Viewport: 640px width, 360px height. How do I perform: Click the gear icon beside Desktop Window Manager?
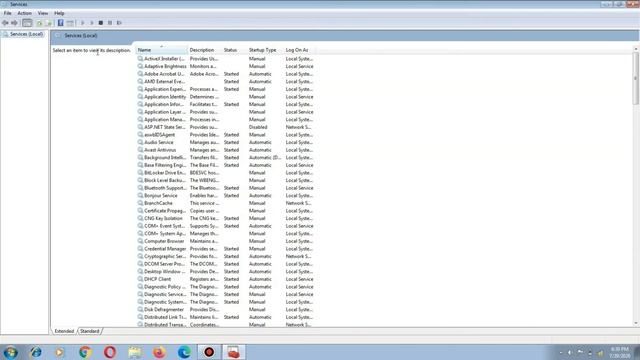[140, 271]
